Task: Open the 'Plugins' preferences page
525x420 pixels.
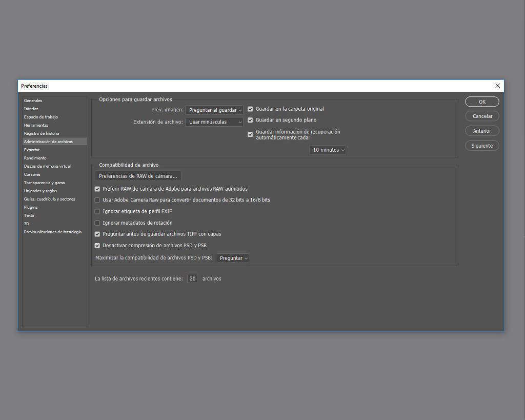Action: point(29,207)
